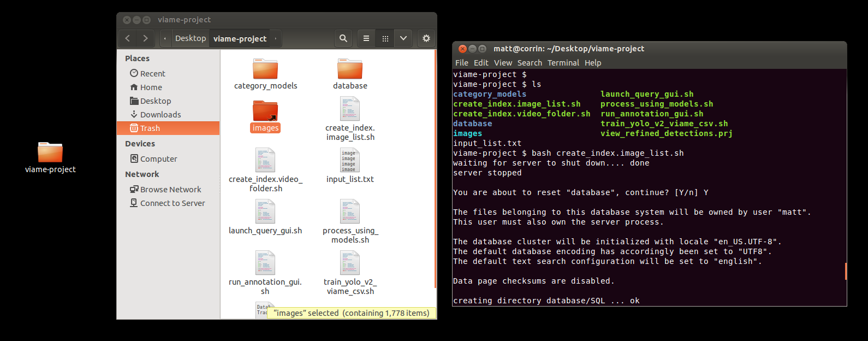Select the run_annotation_gui.sh script file

click(x=265, y=263)
